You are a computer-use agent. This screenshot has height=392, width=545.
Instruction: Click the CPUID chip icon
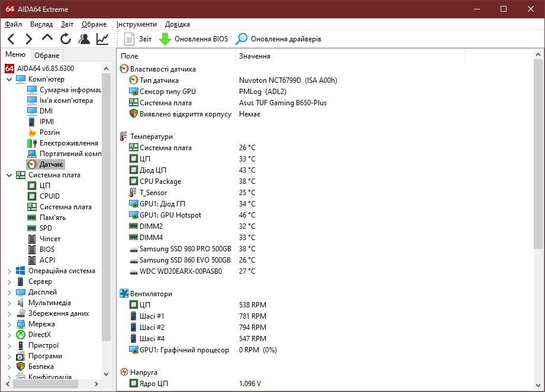[x=32, y=196]
